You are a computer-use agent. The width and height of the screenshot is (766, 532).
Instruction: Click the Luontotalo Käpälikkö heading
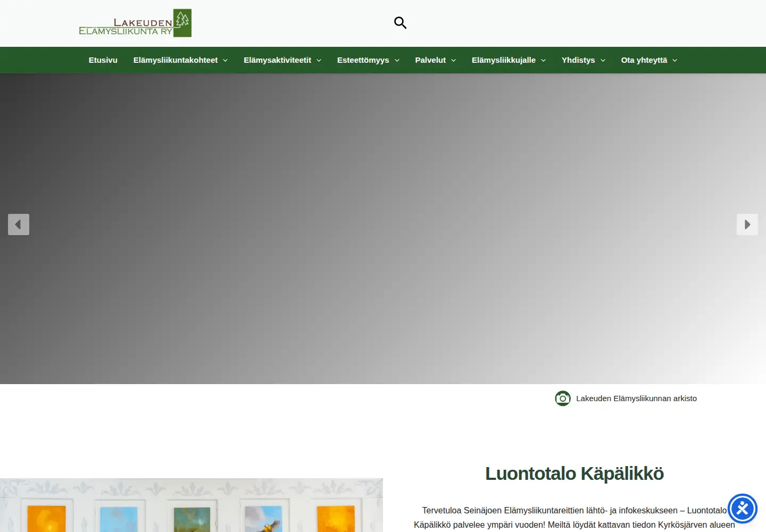574,473
